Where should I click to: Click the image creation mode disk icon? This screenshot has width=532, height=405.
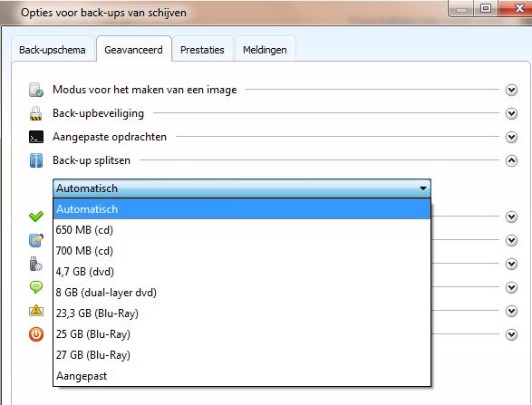coord(36,90)
